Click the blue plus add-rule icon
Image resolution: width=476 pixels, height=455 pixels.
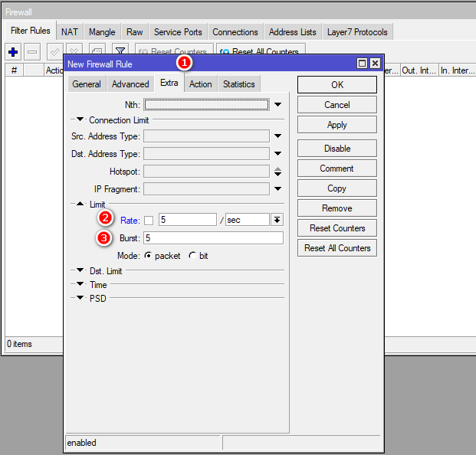[13, 52]
